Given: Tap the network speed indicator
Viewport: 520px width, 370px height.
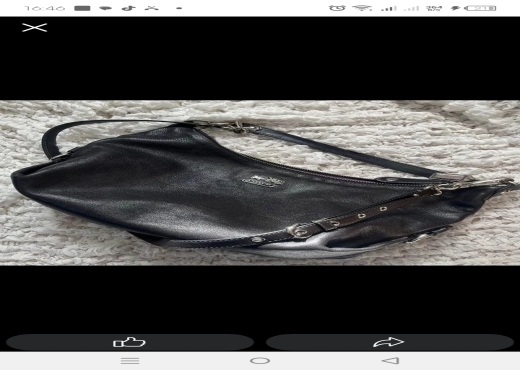Looking at the screenshot, I should tap(434, 8).
